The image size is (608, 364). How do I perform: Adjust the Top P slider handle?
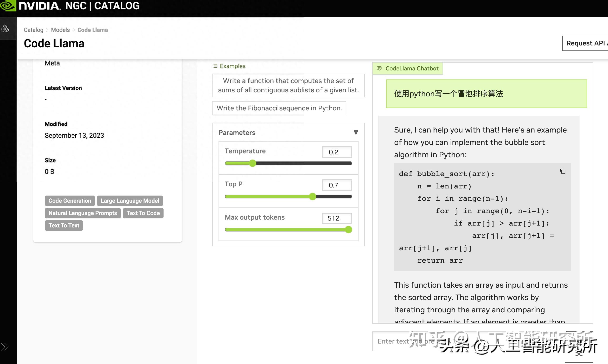[312, 197]
